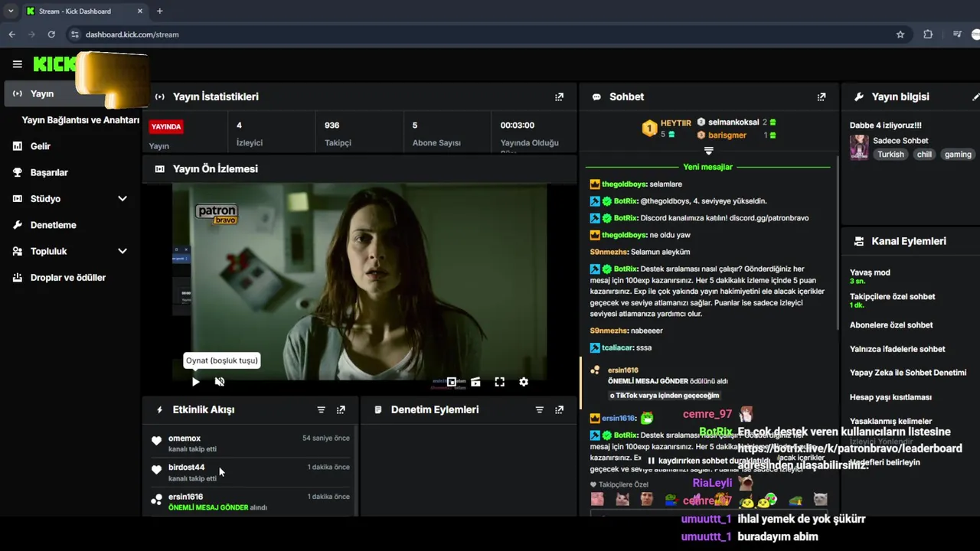Pop out the Sohbet chat panel
Image resolution: width=980 pixels, height=551 pixels.
(822, 96)
